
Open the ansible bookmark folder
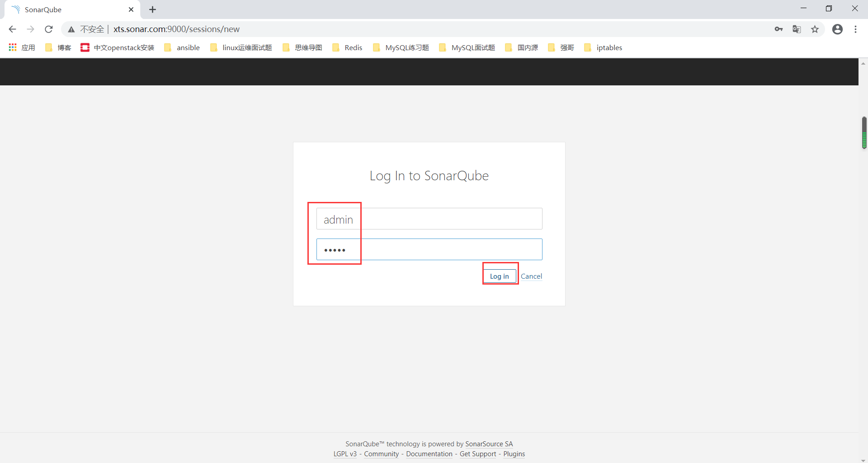(x=182, y=47)
